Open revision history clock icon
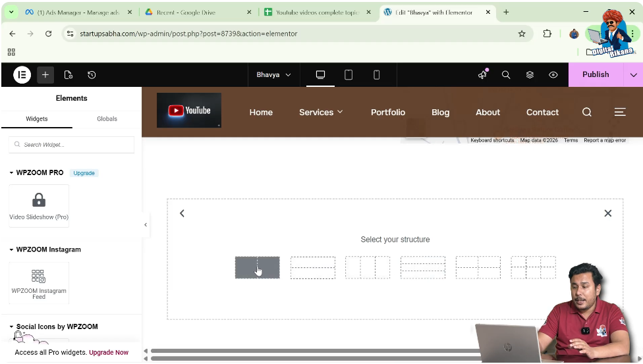 click(92, 74)
